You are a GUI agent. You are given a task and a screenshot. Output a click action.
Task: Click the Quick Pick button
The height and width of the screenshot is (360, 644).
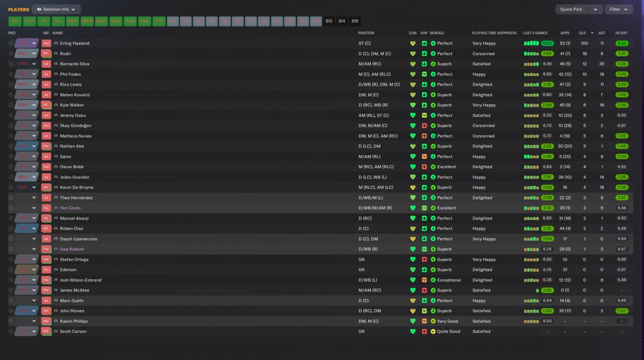572,9
